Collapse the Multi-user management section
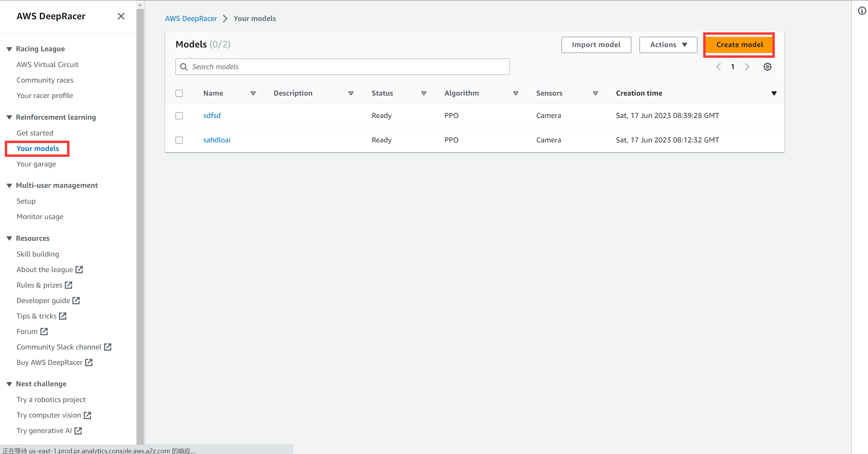The image size is (868, 454). (9, 186)
